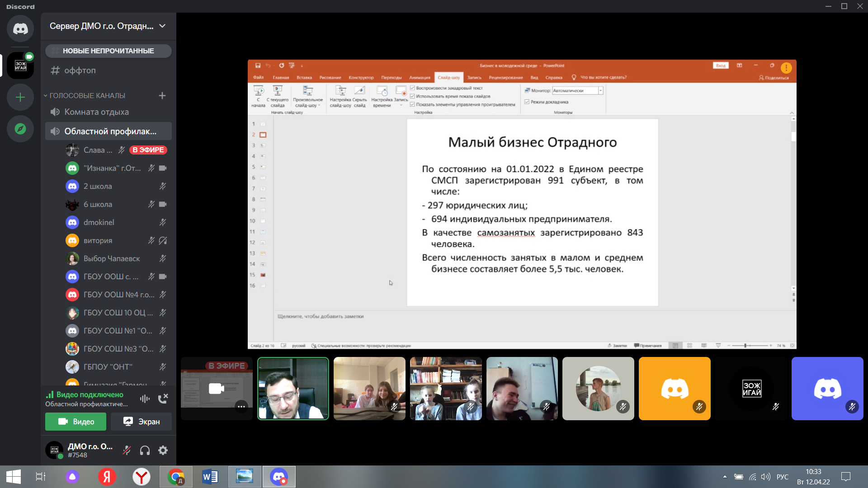Click noise suppression waveform icon
The width and height of the screenshot is (868, 488).
(145, 399)
